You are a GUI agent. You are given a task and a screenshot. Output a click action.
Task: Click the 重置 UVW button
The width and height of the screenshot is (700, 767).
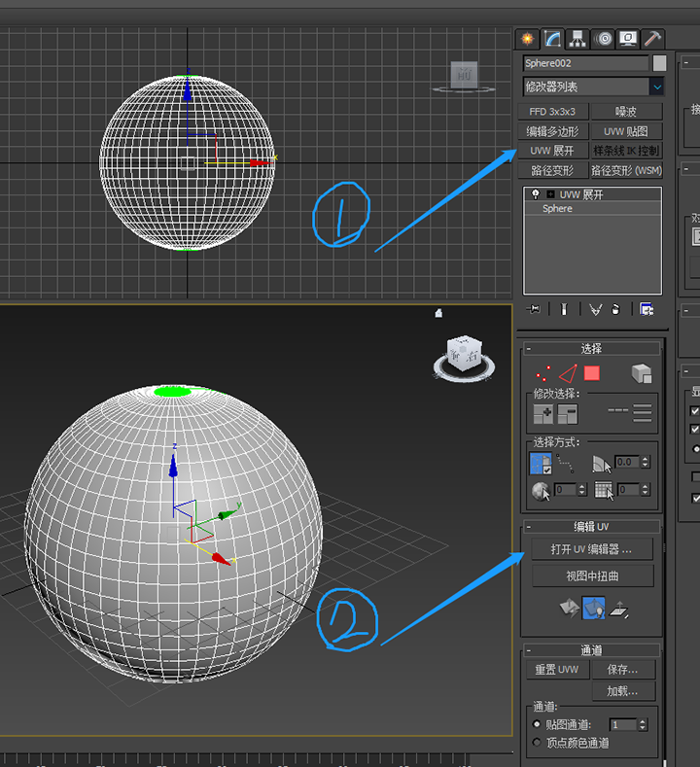(x=557, y=670)
